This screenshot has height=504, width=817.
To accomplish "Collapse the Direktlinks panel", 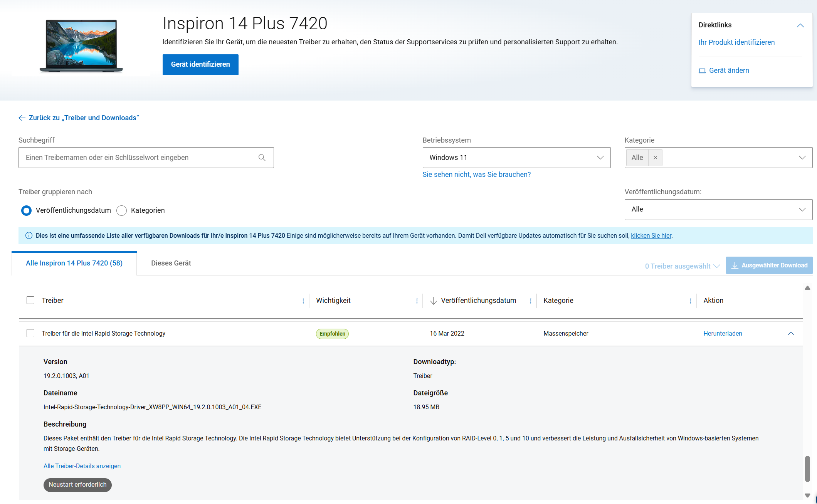I will click(x=800, y=25).
